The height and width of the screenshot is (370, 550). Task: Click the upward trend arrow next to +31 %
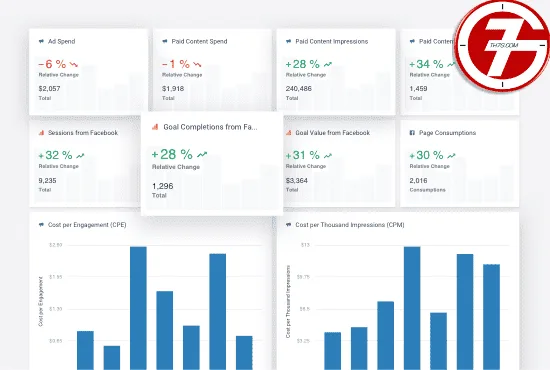tap(328, 155)
